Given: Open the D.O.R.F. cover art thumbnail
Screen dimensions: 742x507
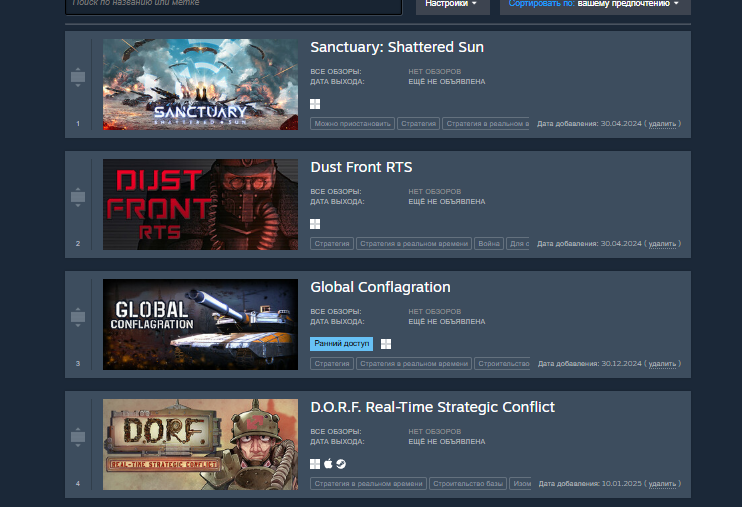Looking at the screenshot, I should tap(201, 445).
